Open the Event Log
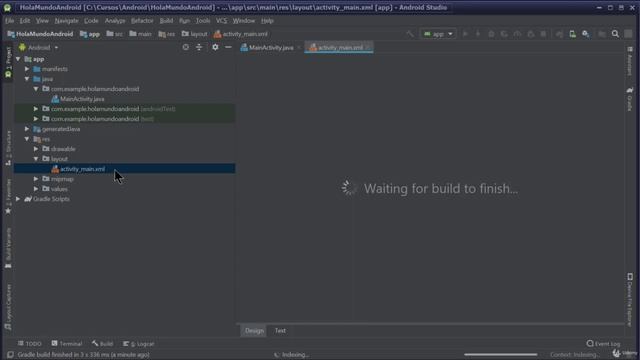The width and height of the screenshot is (640, 360). point(603,344)
